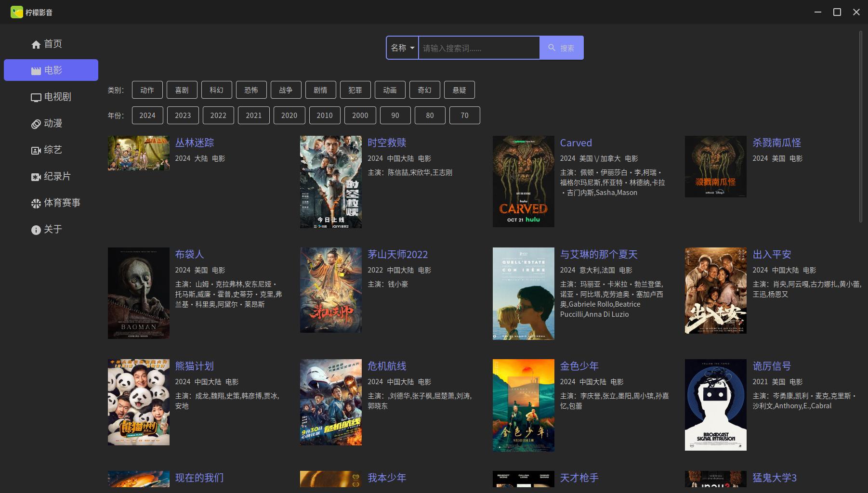Viewport: 868px width, 493px height.
Task: Pick the 犯罪 genre tag
Action: pos(355,90)
